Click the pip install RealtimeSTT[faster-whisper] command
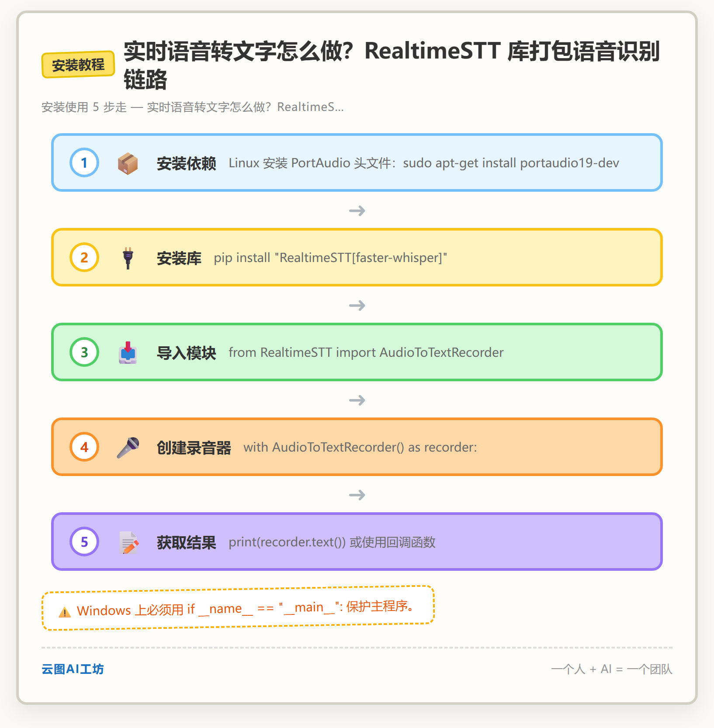Screen dimensions: 714x728 (x=330, y=258)
